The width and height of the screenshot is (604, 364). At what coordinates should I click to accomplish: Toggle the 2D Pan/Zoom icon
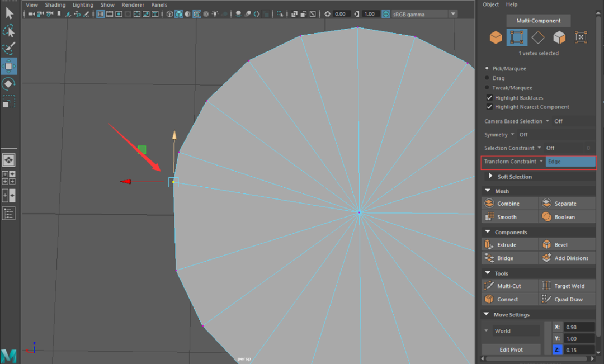pos(77,14)
